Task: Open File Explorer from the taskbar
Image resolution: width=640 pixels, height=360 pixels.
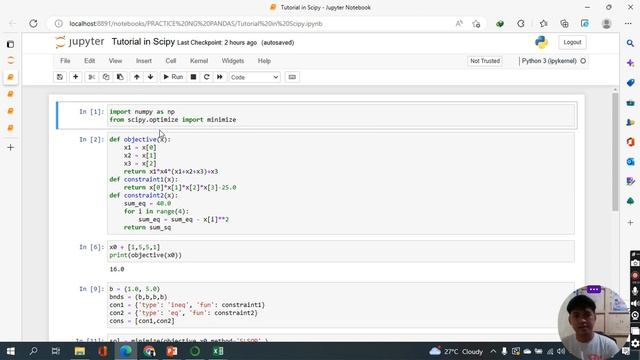Action: (x=80, y=351)
